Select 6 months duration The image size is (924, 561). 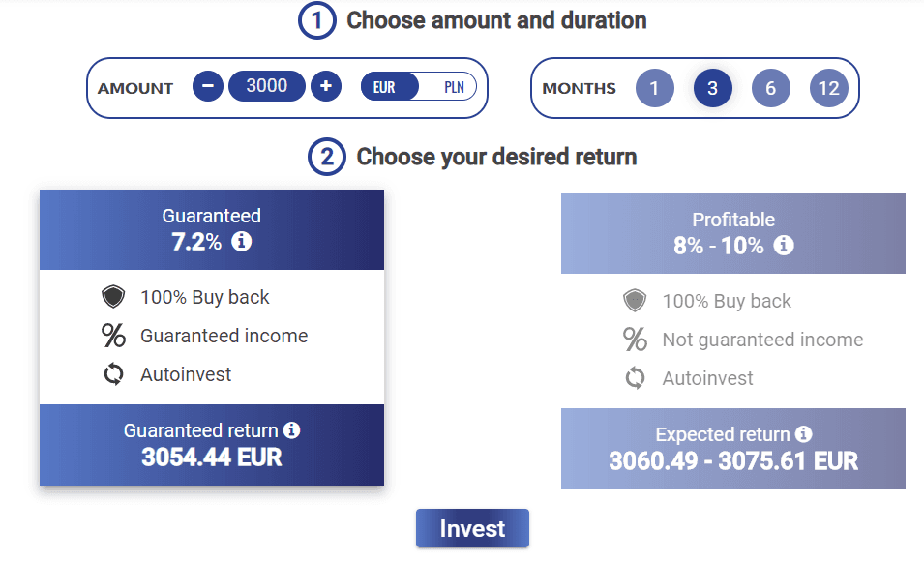770,88
